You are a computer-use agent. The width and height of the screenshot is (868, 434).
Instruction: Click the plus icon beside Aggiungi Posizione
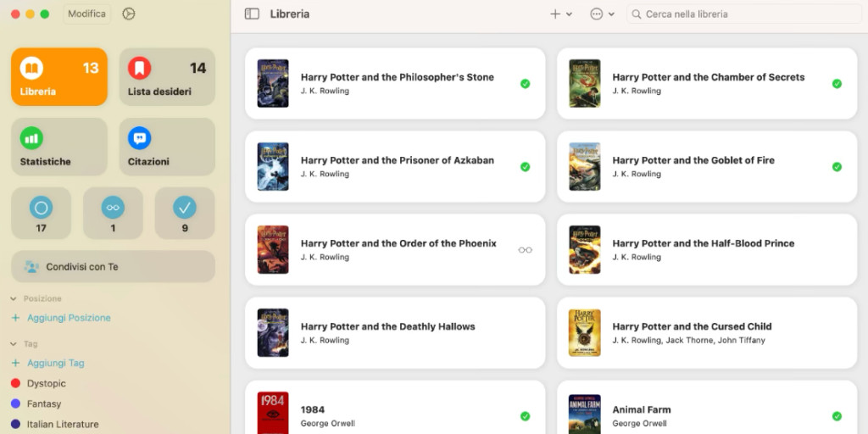click(x=15, y=318)
